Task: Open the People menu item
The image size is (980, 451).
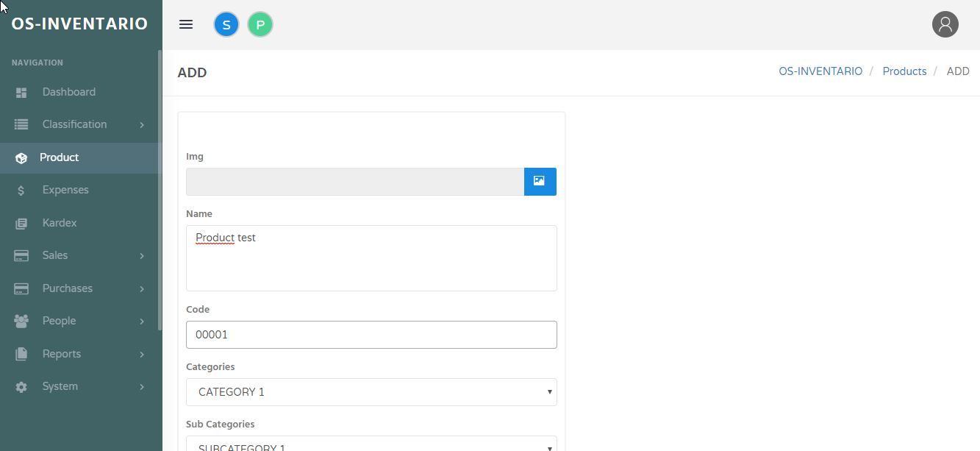Action: (59, 321)
